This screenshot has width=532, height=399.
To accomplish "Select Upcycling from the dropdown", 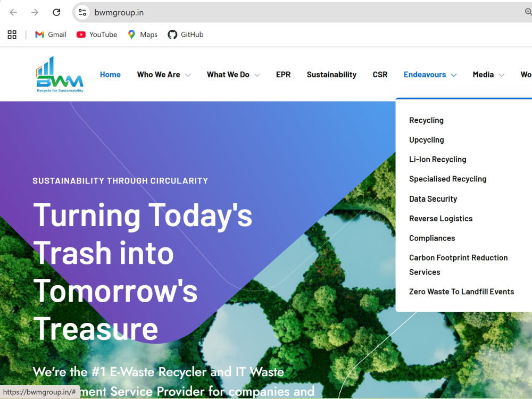I will [427, 140].
